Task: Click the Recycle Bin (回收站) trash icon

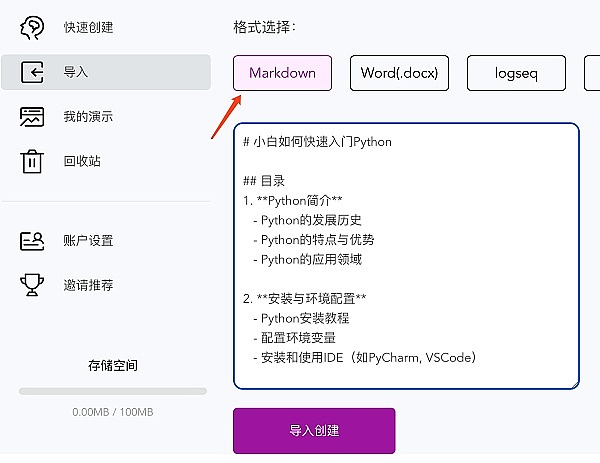Action: 32,161
